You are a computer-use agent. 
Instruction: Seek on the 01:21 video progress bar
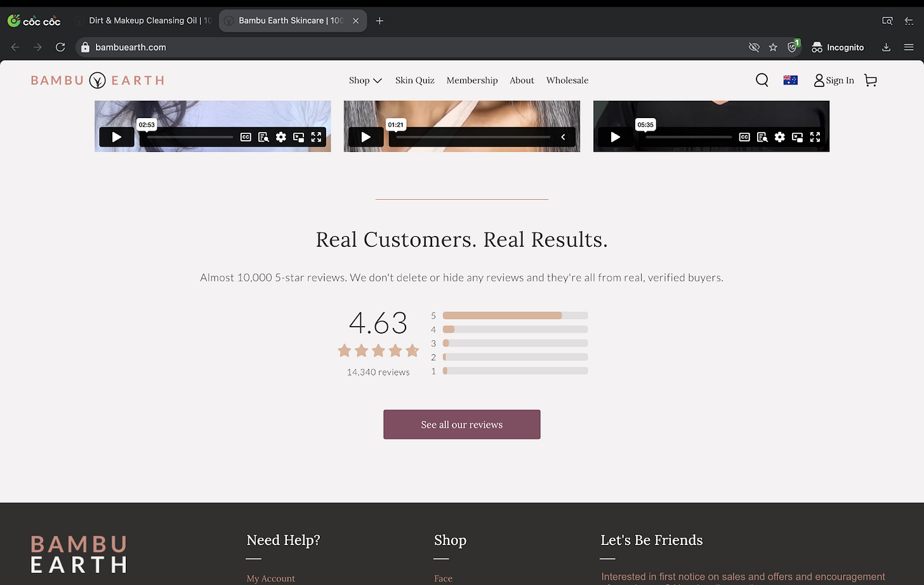click(473, 137)
